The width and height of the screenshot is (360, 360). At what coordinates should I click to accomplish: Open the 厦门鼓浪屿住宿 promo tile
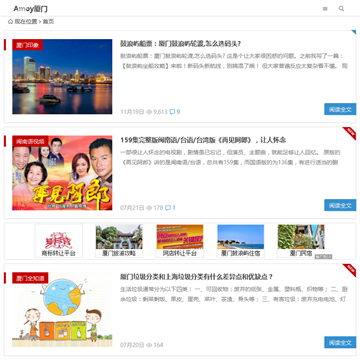241,241
